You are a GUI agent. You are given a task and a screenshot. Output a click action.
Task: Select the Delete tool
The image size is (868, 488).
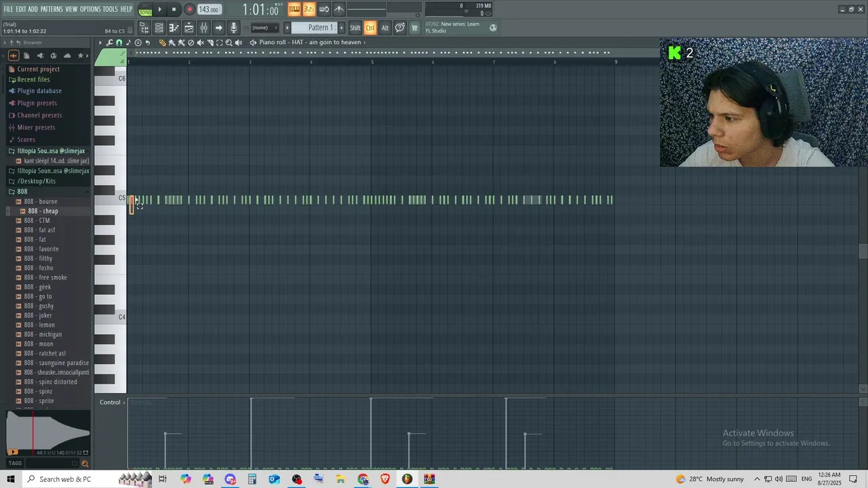pyautogui.click(x=191, y=42)
